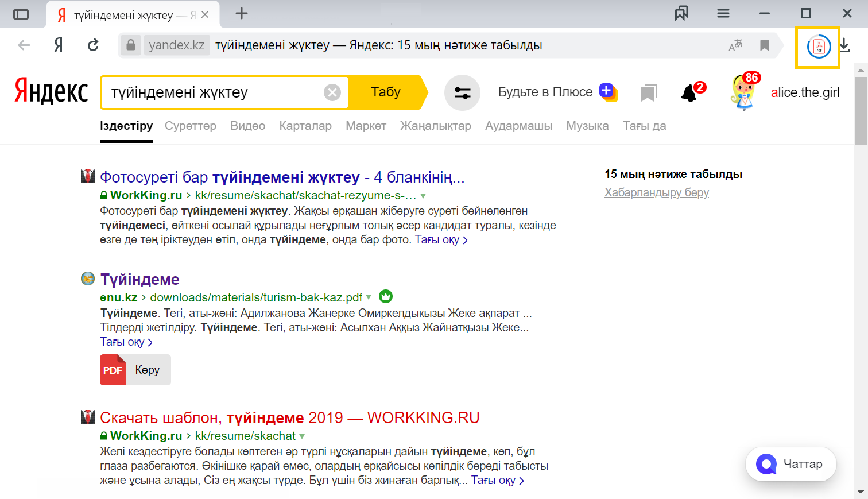Click the Plus badge icon
The image size is (868, 499).
pos(608,92)
